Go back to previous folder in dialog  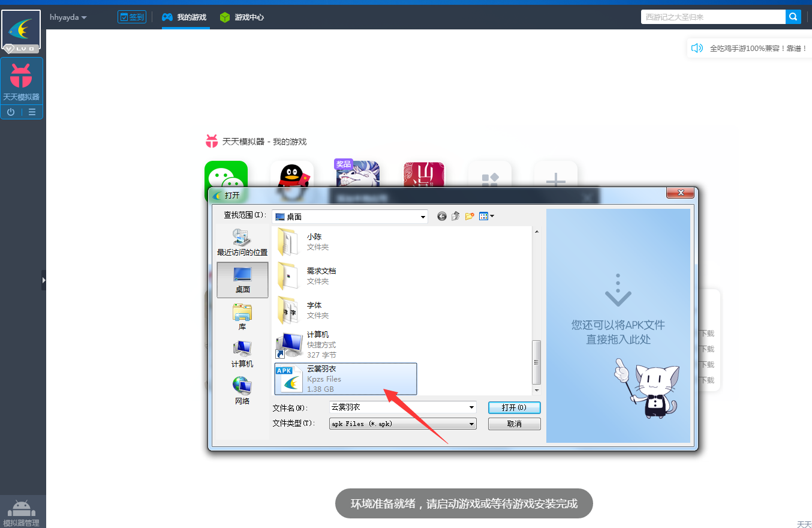(x=442, y=216)
